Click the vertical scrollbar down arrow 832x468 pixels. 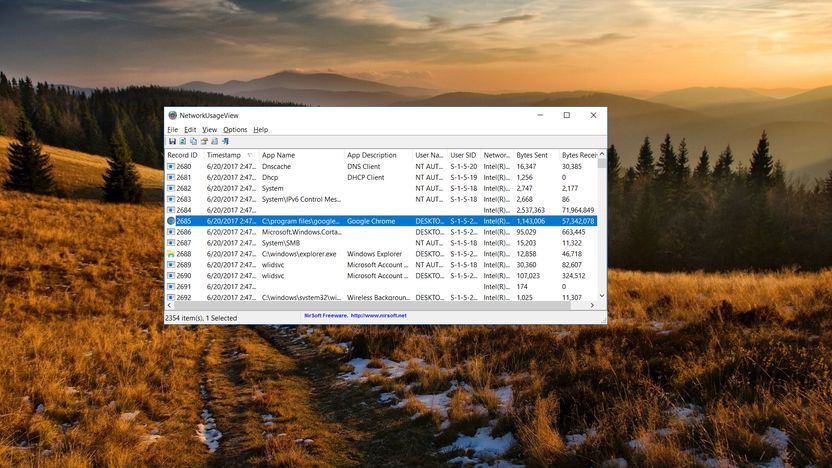tap(602, 296)
